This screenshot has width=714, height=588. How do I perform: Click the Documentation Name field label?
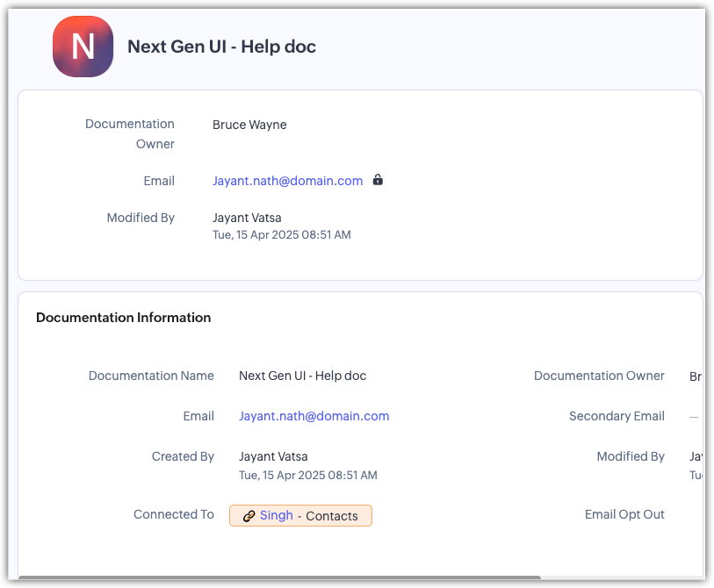(x=151, y=376)
